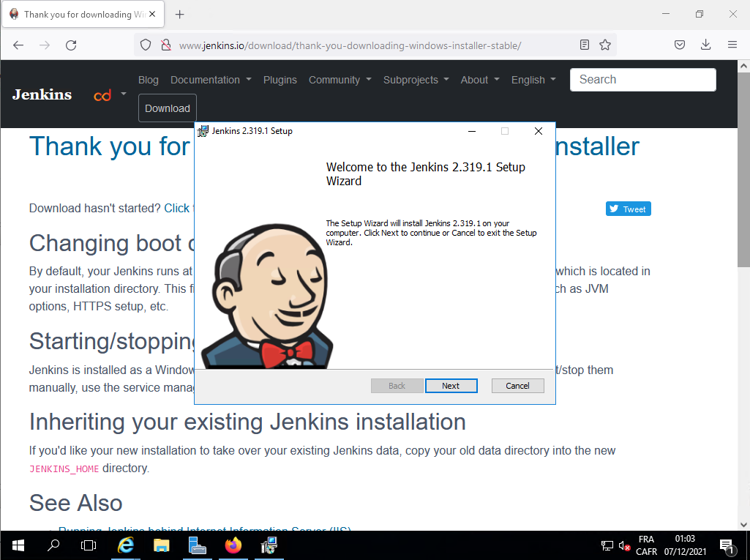Click the Jenkins site Search field
The width and height of the screenshot is (750, 560).
(x=642, y=80)
